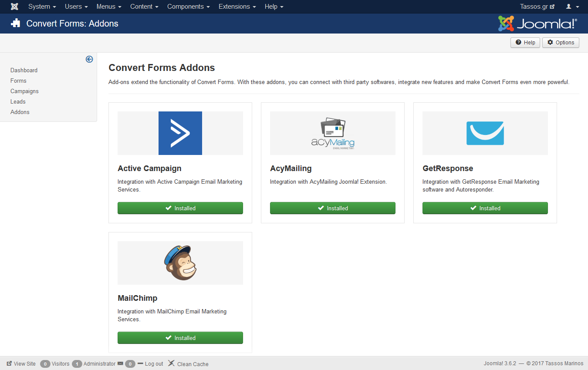Open the Users menu
This screenshot has width=588, height=370.
point(76,7)
